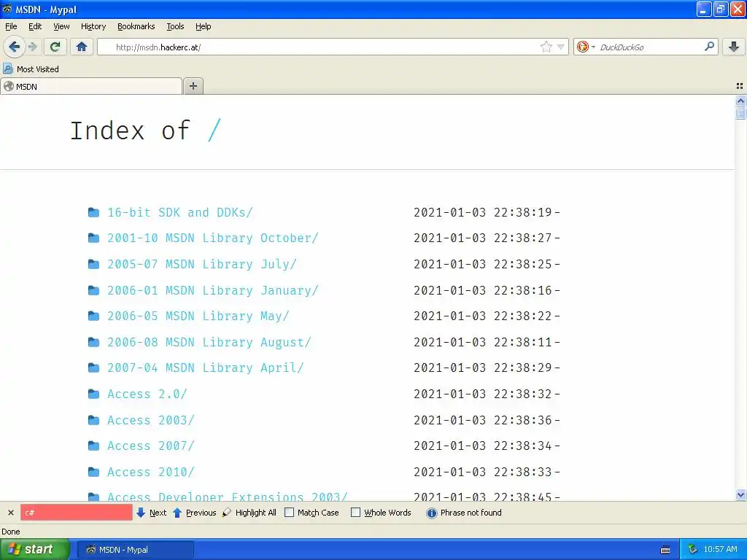
Task: Open the Edit menu
Action: (x=35, y=27)
